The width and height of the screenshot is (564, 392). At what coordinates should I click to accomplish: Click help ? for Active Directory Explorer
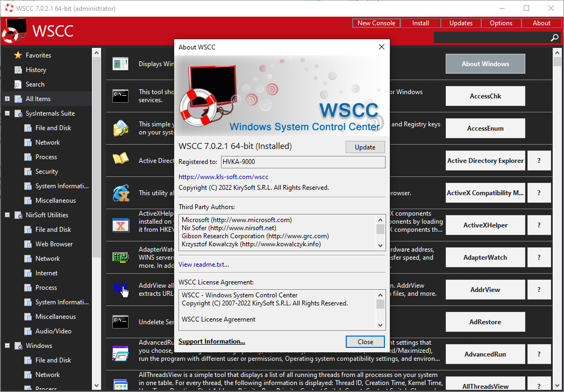coord(539,161)
